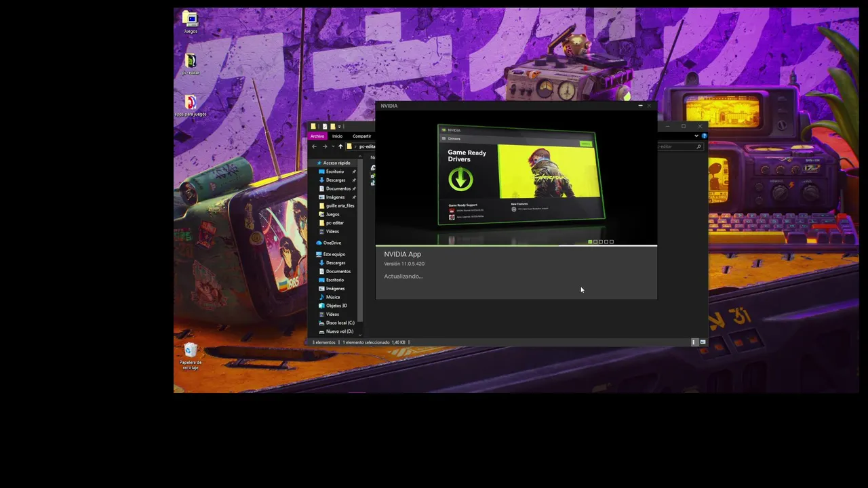
Task: Click the navigation pane scroll-down arrow
Action: click(360, 334)
